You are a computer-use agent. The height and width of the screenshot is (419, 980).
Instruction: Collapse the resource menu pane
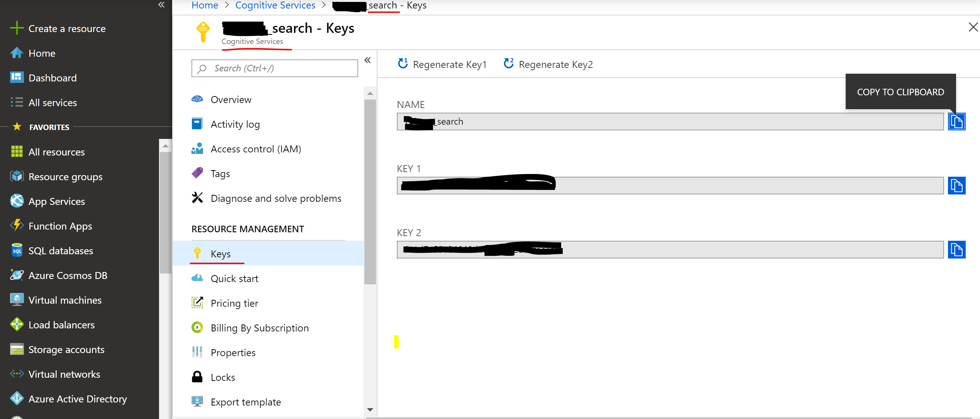[x=367, y=60]
